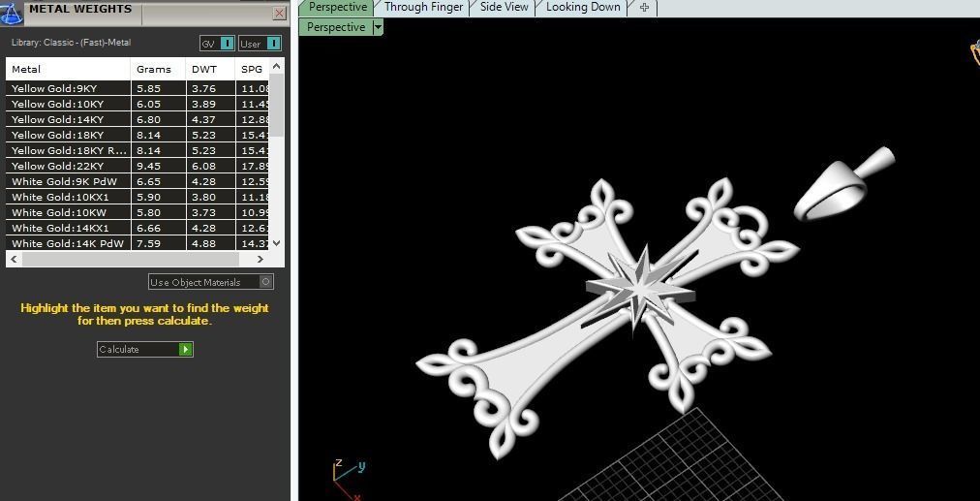Screen dimensions: 980x501
Task: Switch to the Side View tab
Action: (x=504, y=8)
